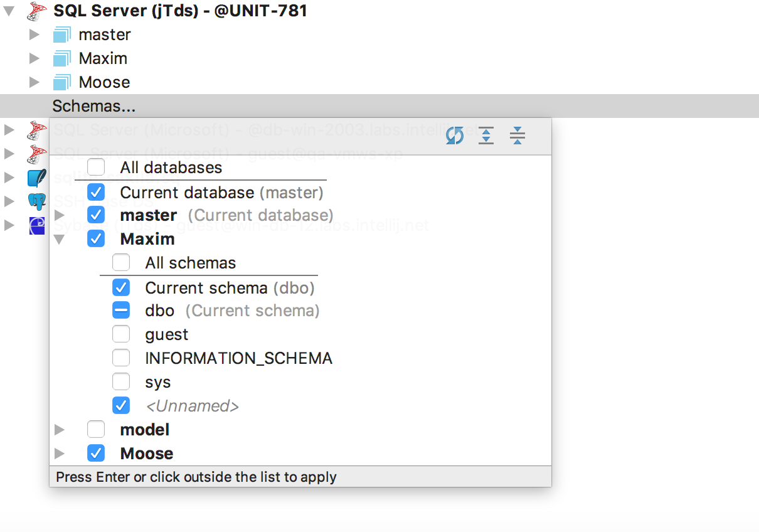Uncheck the <Unnamed> schema checkbox
Viewport: 759px width, 532px height.
pos(121,406)
